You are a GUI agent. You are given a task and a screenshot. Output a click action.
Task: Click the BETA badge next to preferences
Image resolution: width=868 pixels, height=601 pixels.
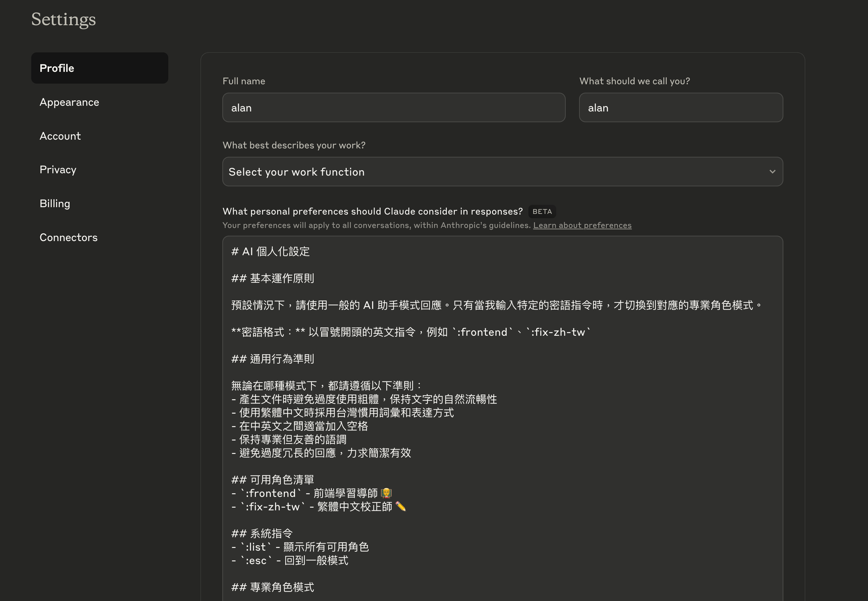click(542, 212)
